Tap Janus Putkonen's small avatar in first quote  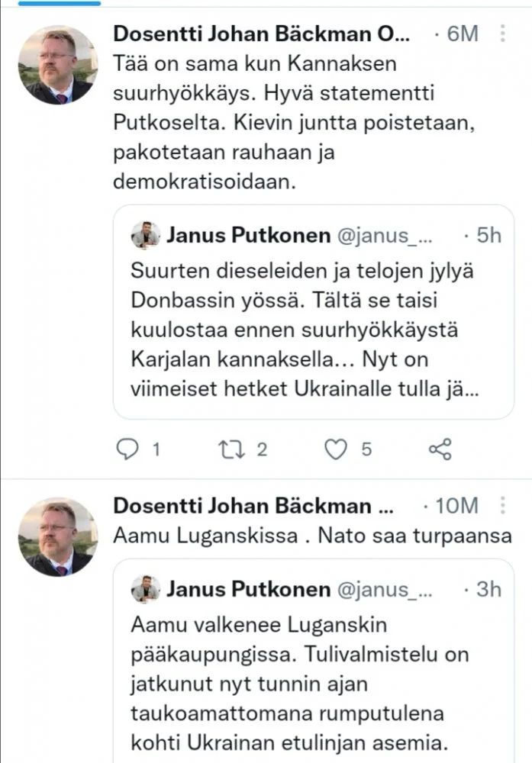pyautogui.click(x=146, y=236)
